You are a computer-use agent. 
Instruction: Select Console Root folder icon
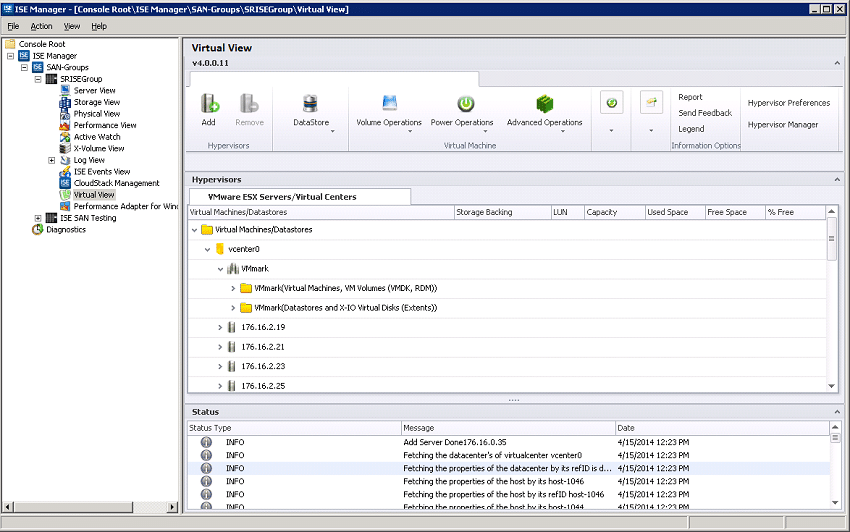pos(10,44)
